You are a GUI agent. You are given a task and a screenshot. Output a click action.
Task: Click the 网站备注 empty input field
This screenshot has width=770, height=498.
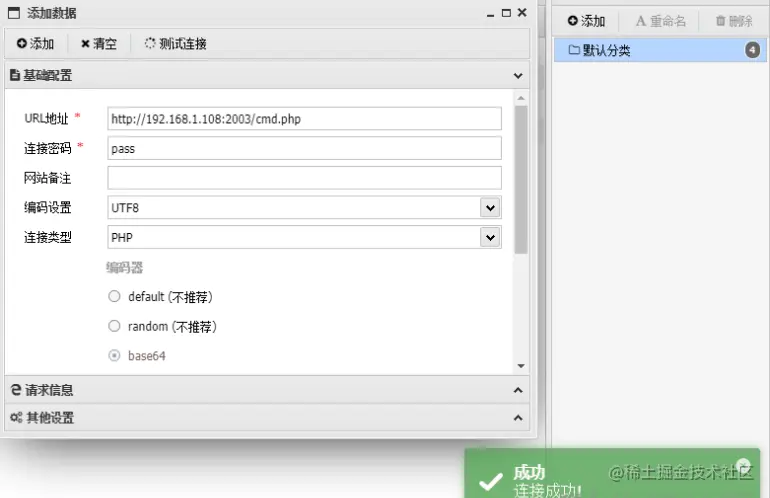point(304,178)
